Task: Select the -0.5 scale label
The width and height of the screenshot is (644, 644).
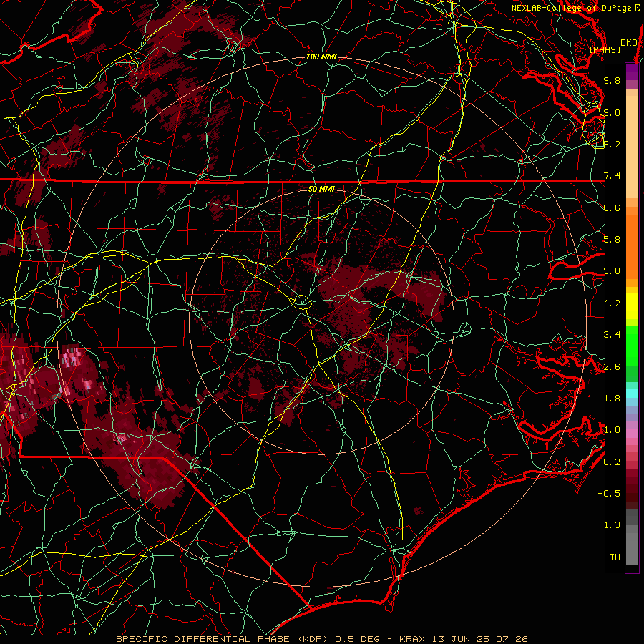Action: pyautogui.click(x=609, y=494)
